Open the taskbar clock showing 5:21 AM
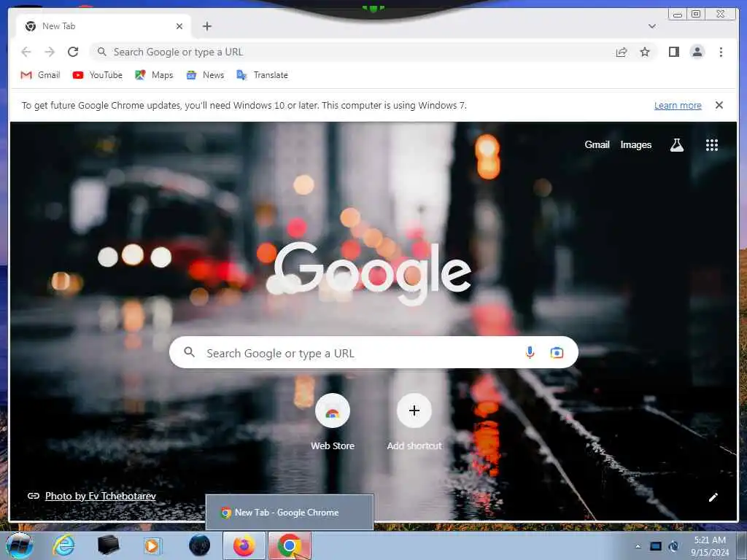This screenshot has width=747, height=560. (710, 546)
